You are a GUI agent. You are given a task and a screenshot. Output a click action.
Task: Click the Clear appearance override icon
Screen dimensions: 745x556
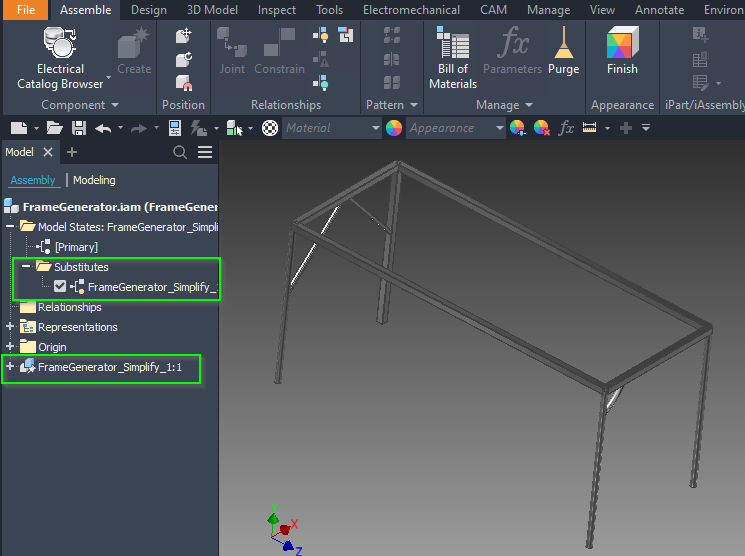[542, 128]
